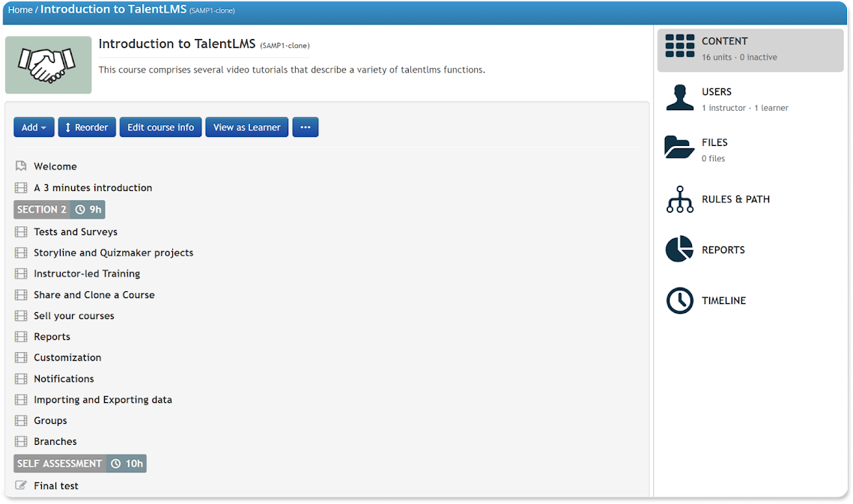853x504 pixels.
Task: Select the CONTENT menu label
Action: click(x=725, y=41)
